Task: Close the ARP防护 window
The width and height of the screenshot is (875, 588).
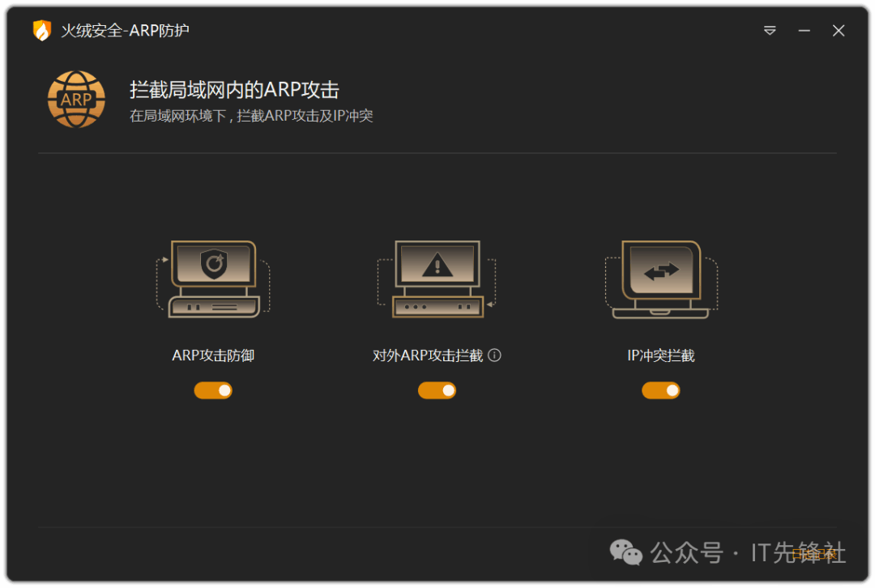Action: pyautogui.click(x=839, y=30)
